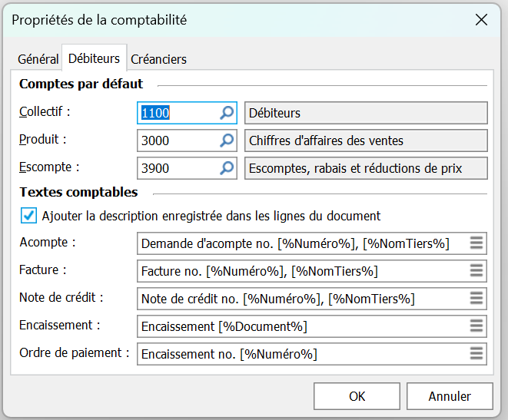This screenshot has width=508, height=420.
Task: Open variables menu for Note de crédit text
Action: coord(476,299)
